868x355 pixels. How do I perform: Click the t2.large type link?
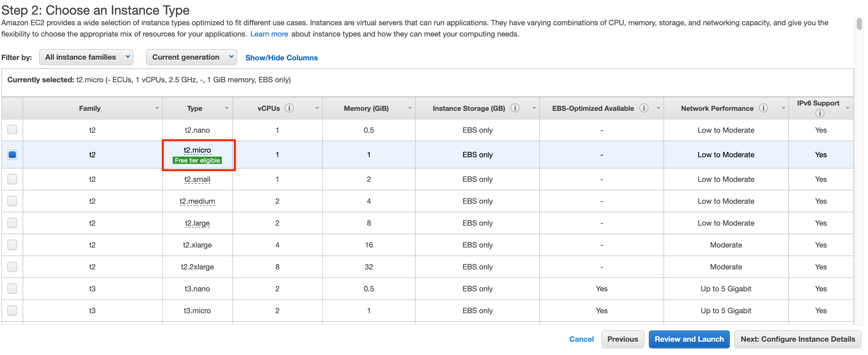coord(197,223)
